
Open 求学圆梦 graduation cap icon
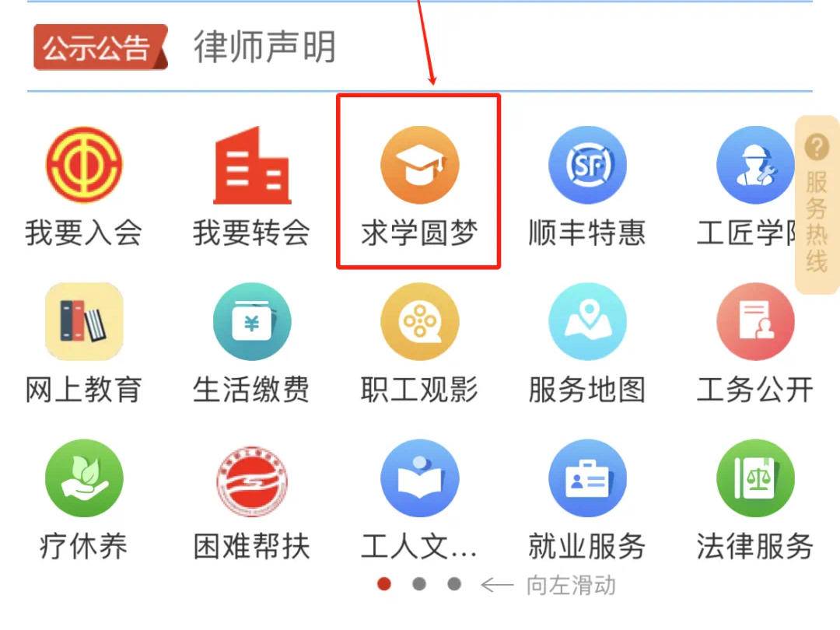click(x=420, y=165)
